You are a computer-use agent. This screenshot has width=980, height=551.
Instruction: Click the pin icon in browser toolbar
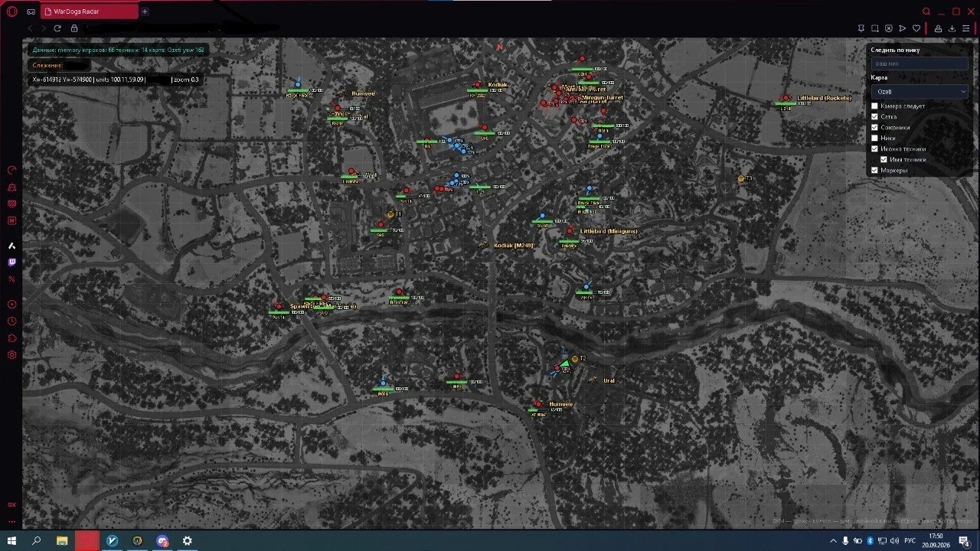tap(861, 28)
